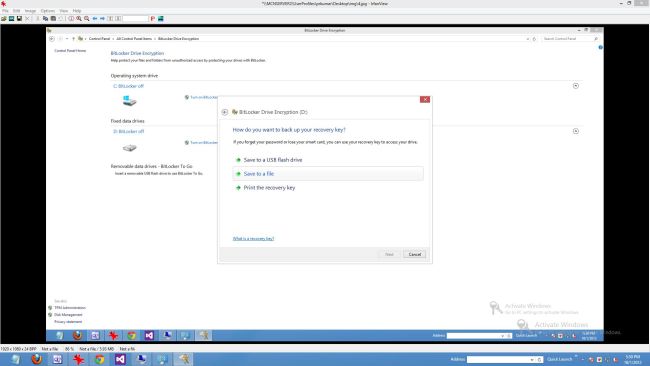Open the View menu
Screen dimensions: 650x366
coord(63,11)
